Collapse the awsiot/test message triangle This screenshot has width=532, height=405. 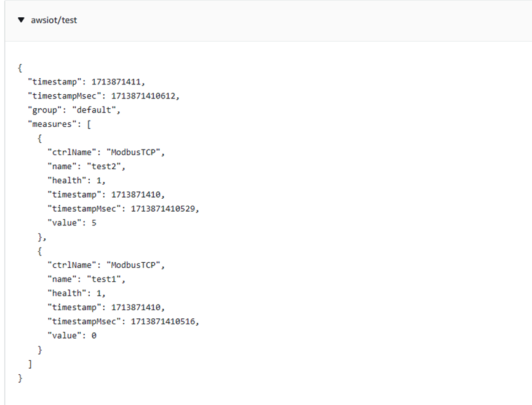22,20
